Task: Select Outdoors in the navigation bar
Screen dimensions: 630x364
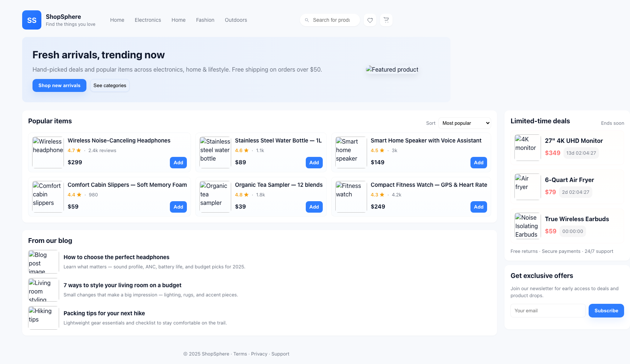Action: pos(236,20)
